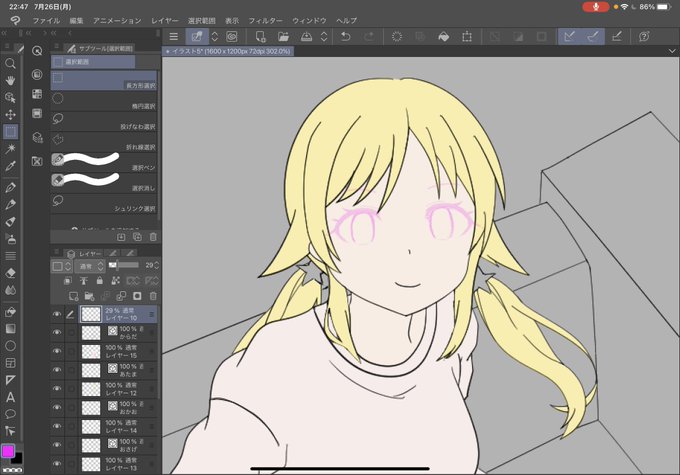Select the Operation object tool

(x=10, y=98)
